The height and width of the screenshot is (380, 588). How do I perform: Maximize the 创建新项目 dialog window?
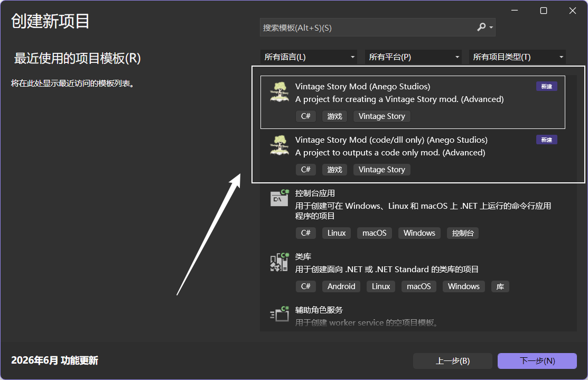point(544,11)
